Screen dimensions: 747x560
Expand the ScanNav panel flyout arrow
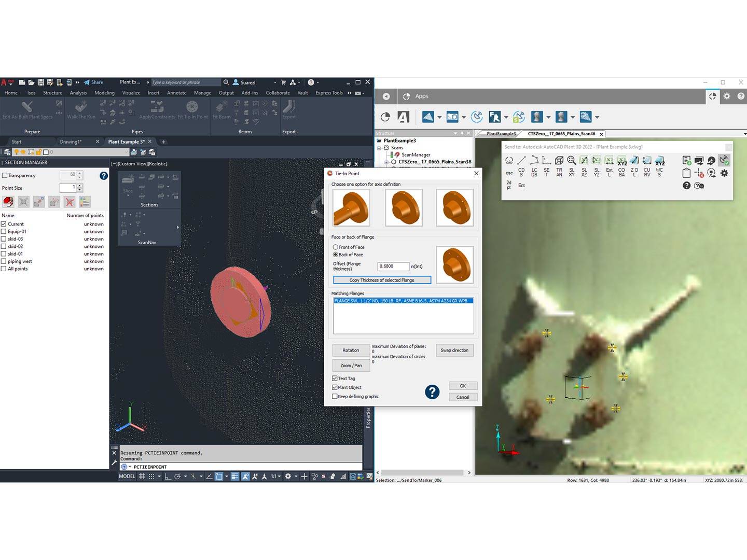pyautogui.click(x=177, y=227)
